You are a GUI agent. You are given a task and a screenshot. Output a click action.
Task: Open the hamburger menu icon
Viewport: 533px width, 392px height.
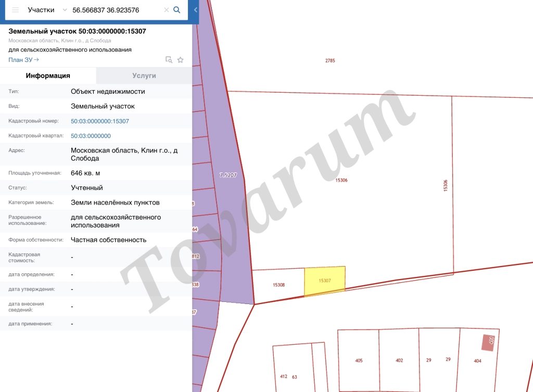click(x=15, y=10)
